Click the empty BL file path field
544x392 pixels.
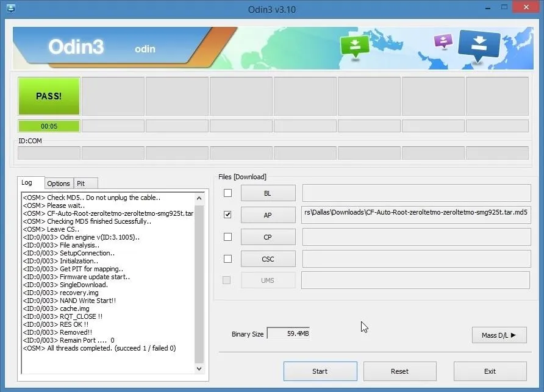coord(417,193)
